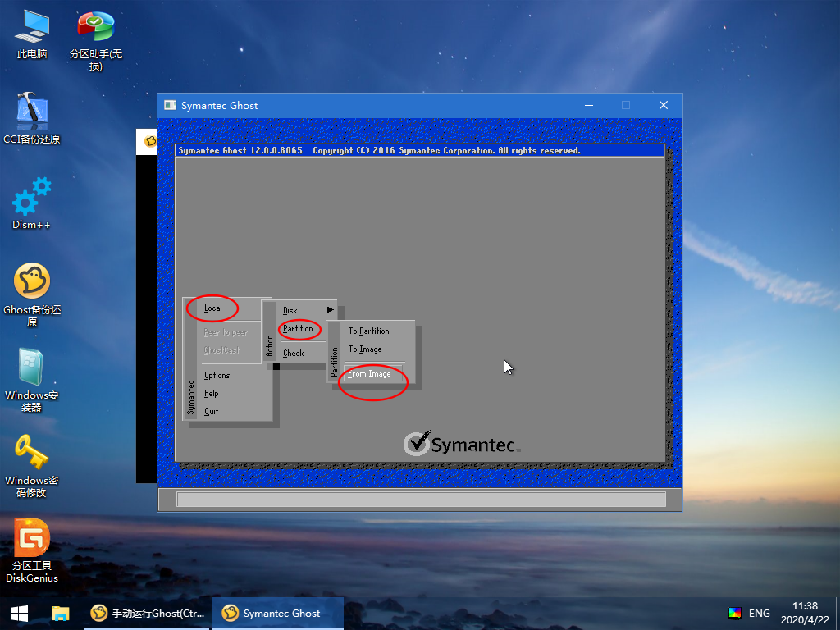Choose Check in the Action submenu
This screenshot has width=840, height=630.
(x=293, y=353)
